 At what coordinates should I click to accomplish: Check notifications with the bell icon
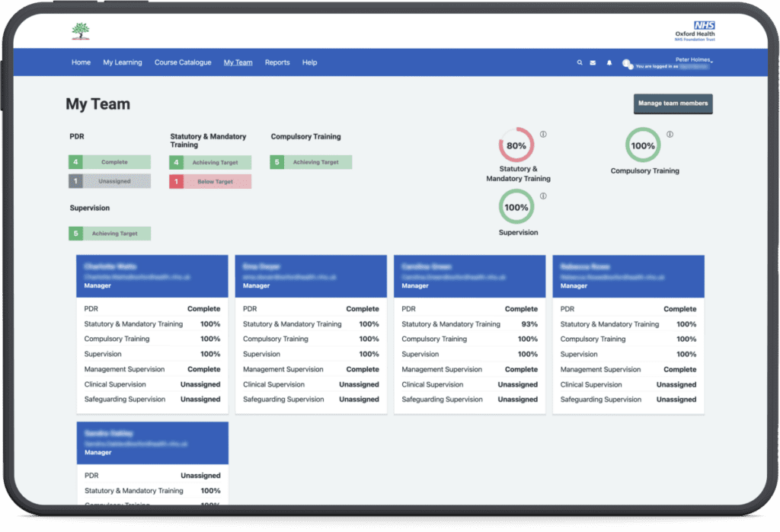608,62
